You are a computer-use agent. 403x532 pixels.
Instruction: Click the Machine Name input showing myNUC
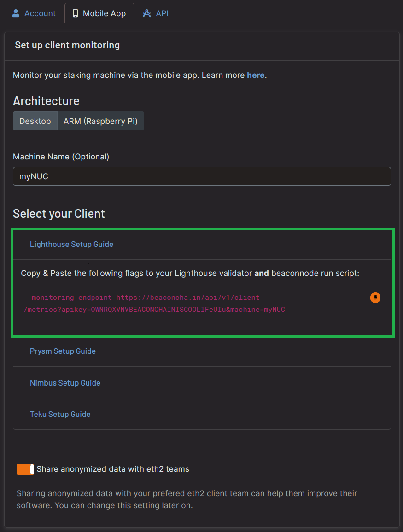pyautogui.click(x=201, y=176)
